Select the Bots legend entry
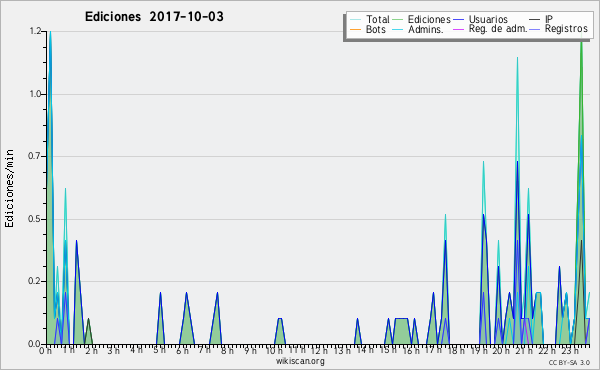Viewport: 600px width, 370px height. tap(368, 29)
